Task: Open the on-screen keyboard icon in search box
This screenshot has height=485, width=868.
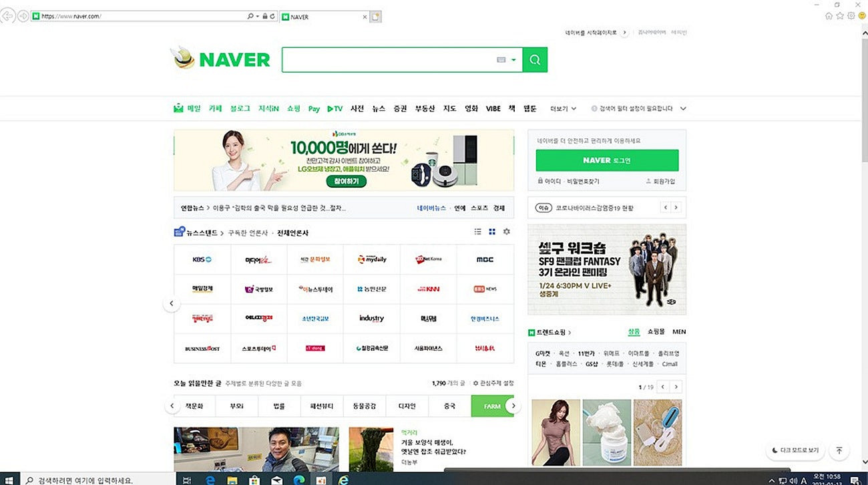Action: point(501,60)
